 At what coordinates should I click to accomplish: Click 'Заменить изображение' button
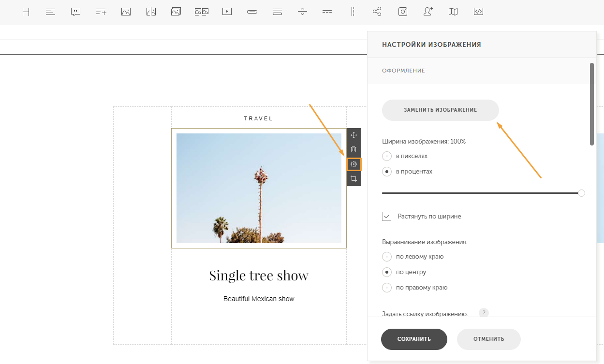440,110
